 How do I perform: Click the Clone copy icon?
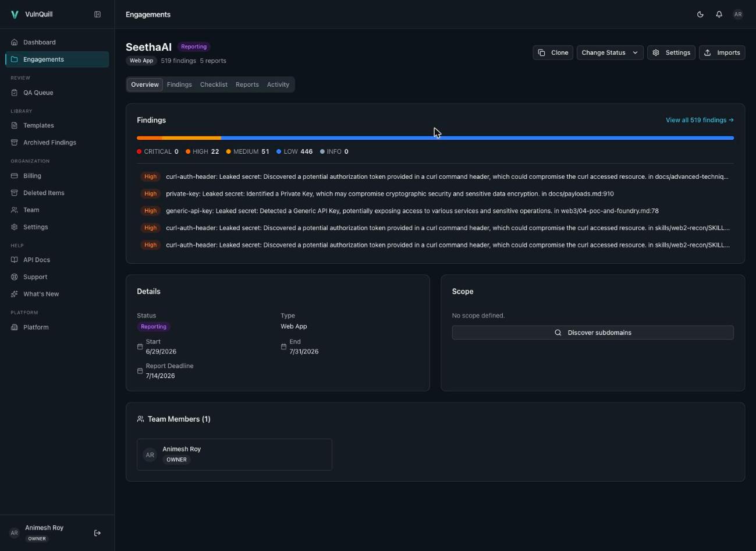click(x=541, y=52)
